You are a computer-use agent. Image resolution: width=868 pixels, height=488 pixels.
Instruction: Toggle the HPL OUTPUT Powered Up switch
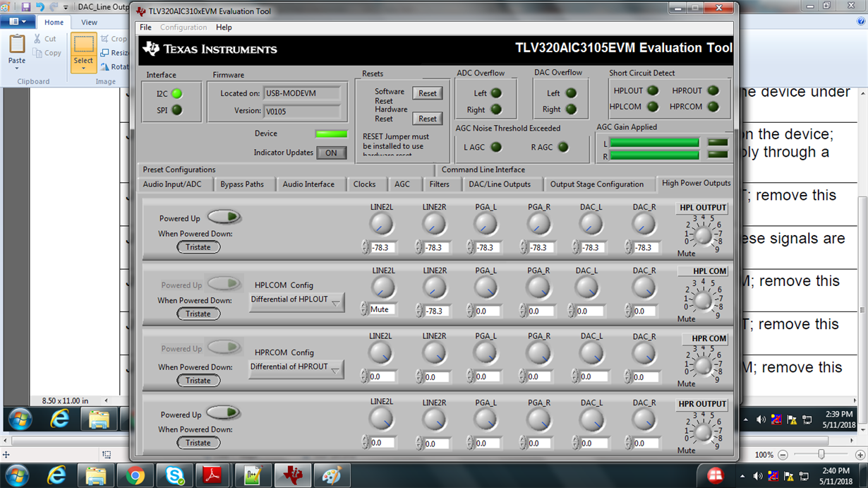[224, 217]
